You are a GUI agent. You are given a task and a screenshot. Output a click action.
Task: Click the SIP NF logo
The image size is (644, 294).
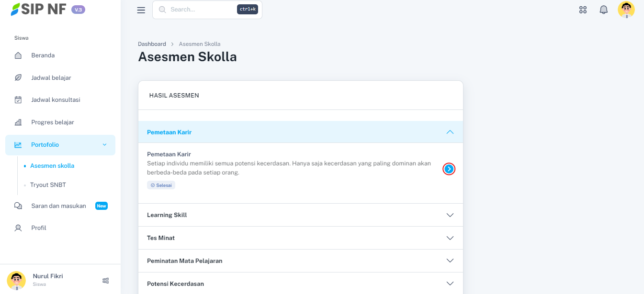(38, 9)
